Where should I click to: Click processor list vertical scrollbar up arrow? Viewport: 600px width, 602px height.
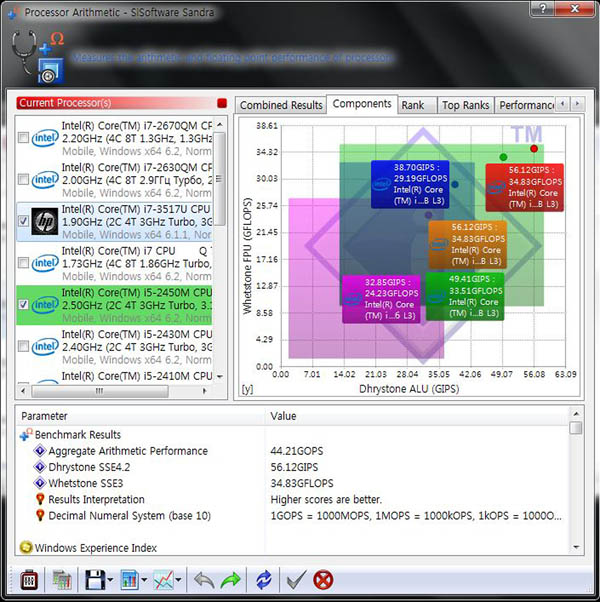[x=220, y=125]
